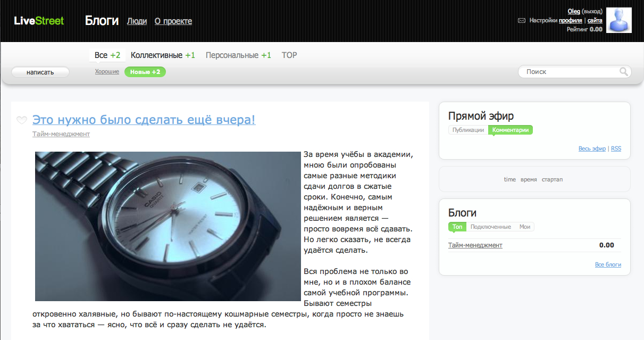
Task: Open the Все блоги link
Action: 607,264
